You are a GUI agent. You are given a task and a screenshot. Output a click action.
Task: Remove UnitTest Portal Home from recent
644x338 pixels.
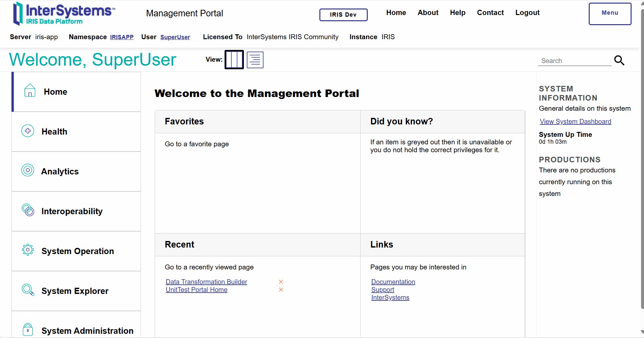point(281,290)
